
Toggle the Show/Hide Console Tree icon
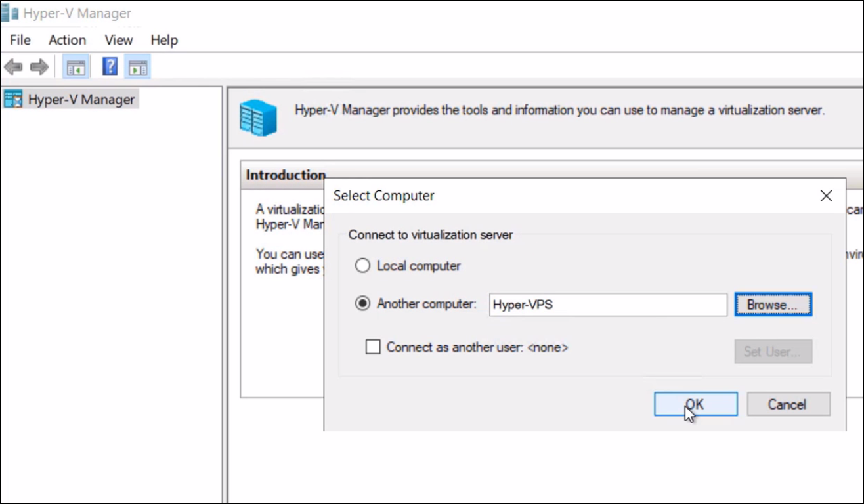76,67
